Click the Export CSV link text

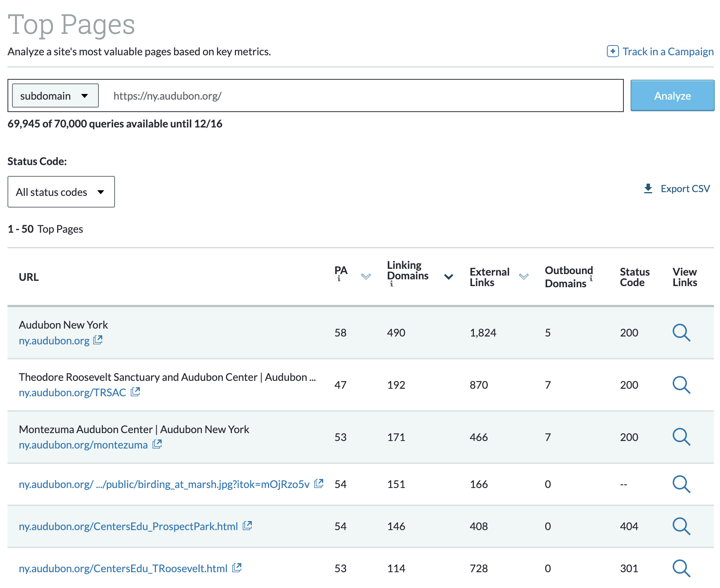point(685,189)
